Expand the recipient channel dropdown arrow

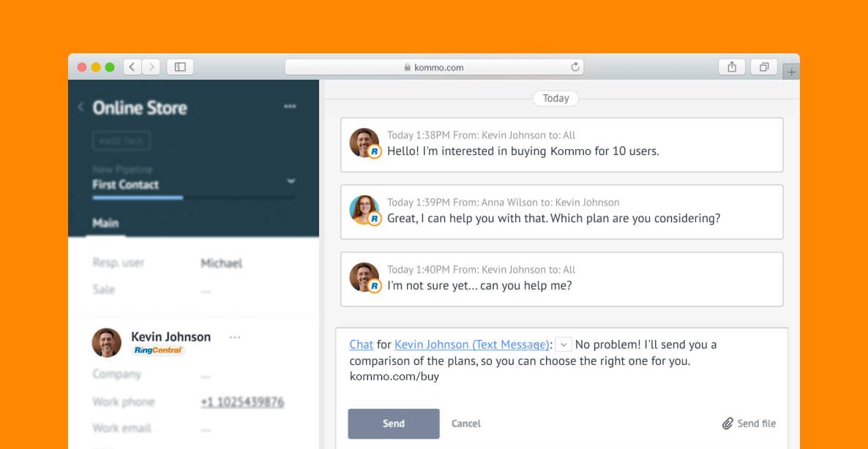pyautogui.click(x=563, y=344)
